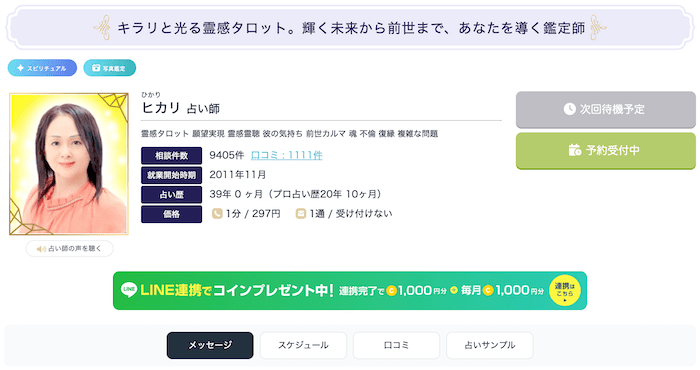
Task: Click the green 予約受付中 reservation button
Action: (x=606, y=150)
